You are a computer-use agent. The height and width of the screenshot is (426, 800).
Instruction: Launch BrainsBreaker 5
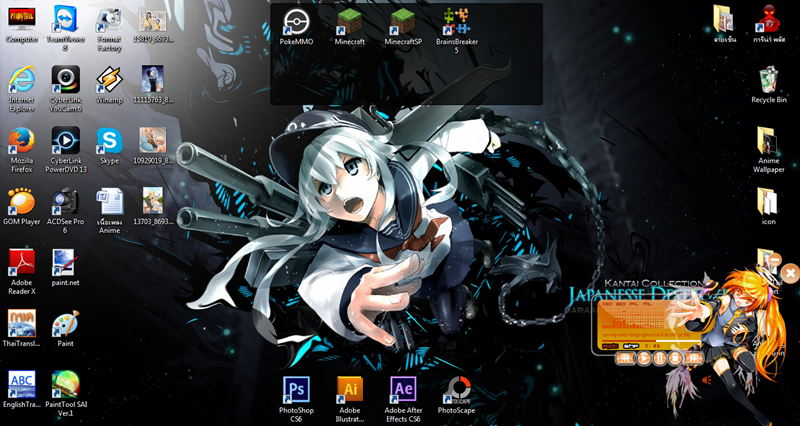click(457, 31)
